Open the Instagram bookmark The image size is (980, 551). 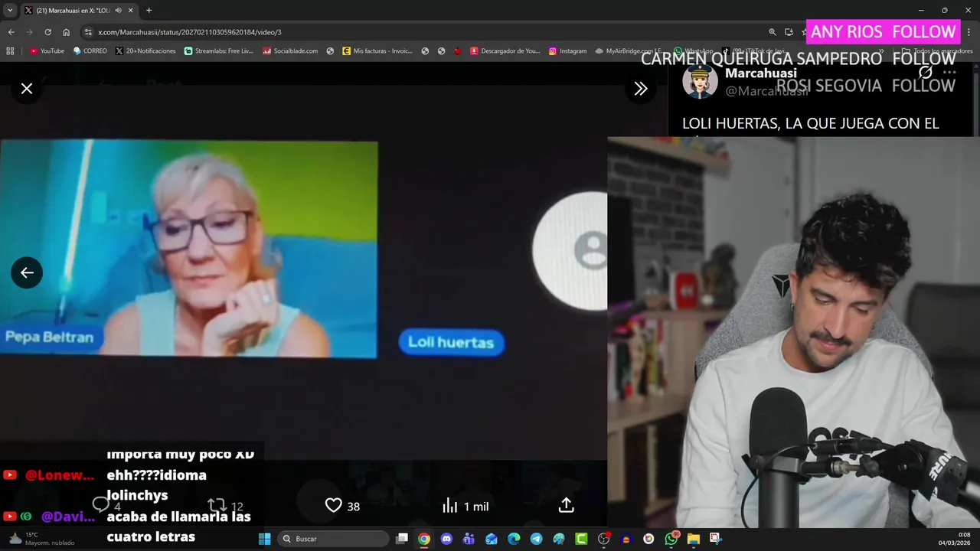567,51
